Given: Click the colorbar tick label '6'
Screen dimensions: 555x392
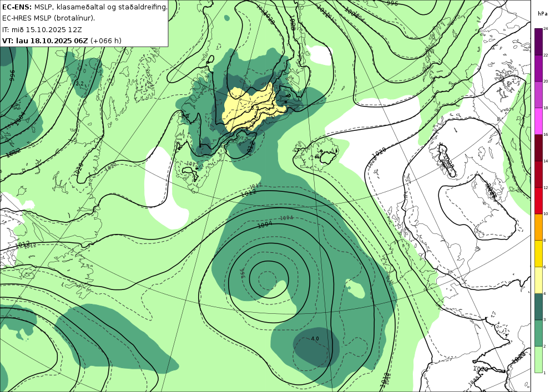Looking at the screenshot, I should pyautogui.click(x=544, y=267).
